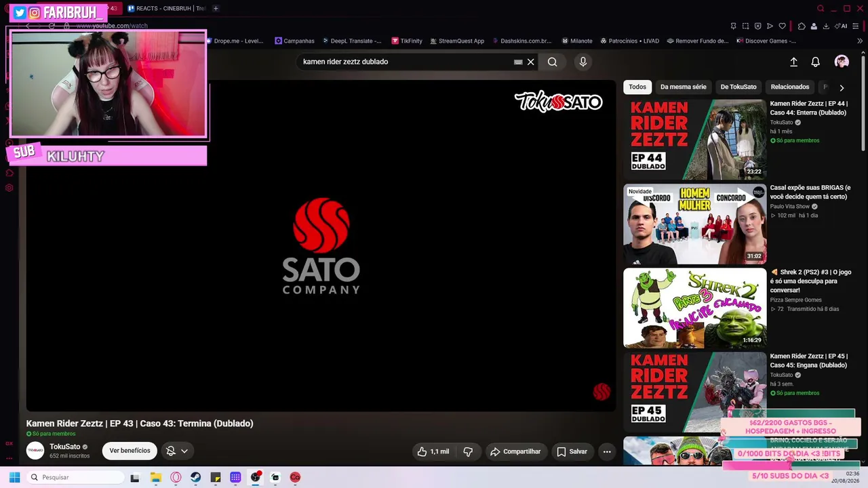This screenshot has height=488, width=868.
Task: Dislike the video with thumbs down
Action: click(468, 451)
